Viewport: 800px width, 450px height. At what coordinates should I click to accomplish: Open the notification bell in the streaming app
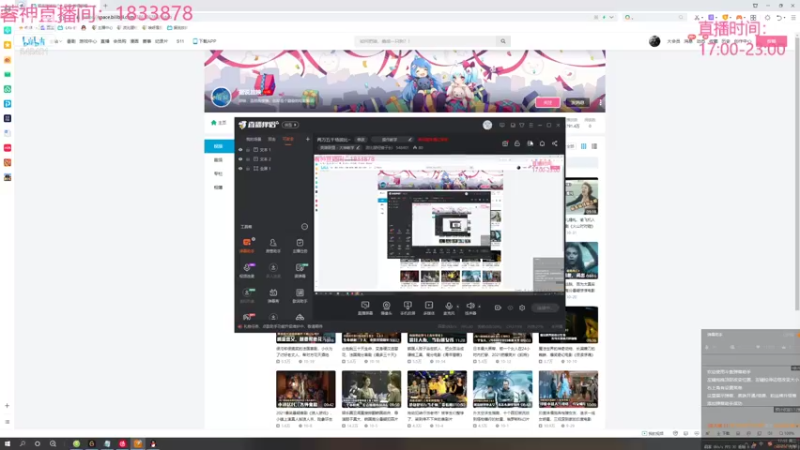(542, 143)
